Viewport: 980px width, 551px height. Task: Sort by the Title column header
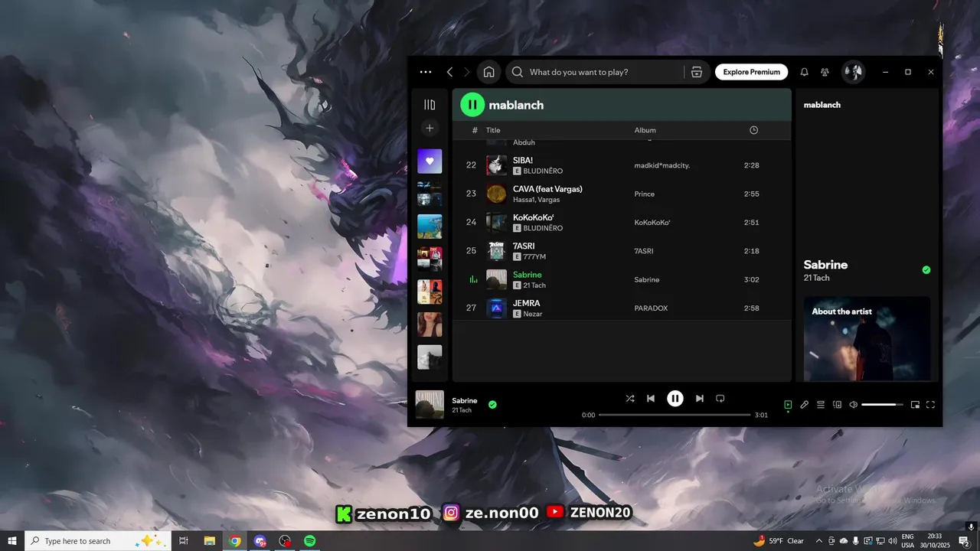click(x=493, y=130)
